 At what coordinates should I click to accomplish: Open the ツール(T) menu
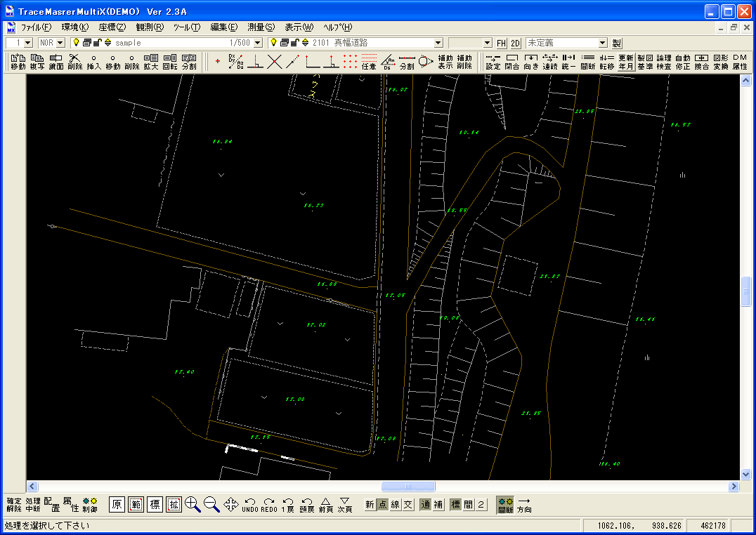187,27
